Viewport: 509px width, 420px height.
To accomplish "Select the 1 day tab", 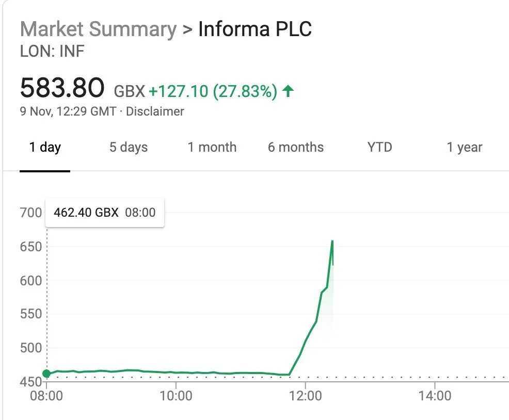I will (x=45, y=148).
